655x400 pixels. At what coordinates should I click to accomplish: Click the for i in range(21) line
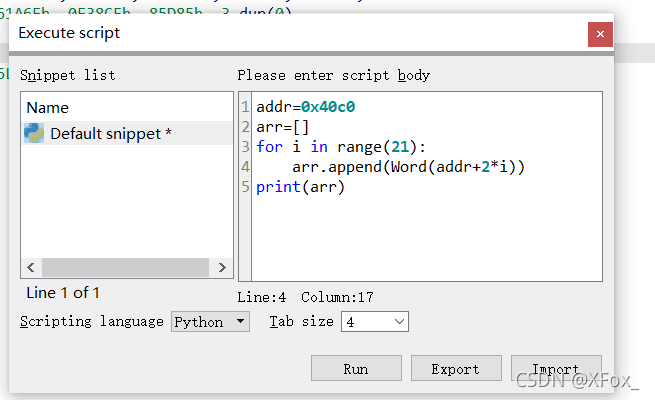340,147
